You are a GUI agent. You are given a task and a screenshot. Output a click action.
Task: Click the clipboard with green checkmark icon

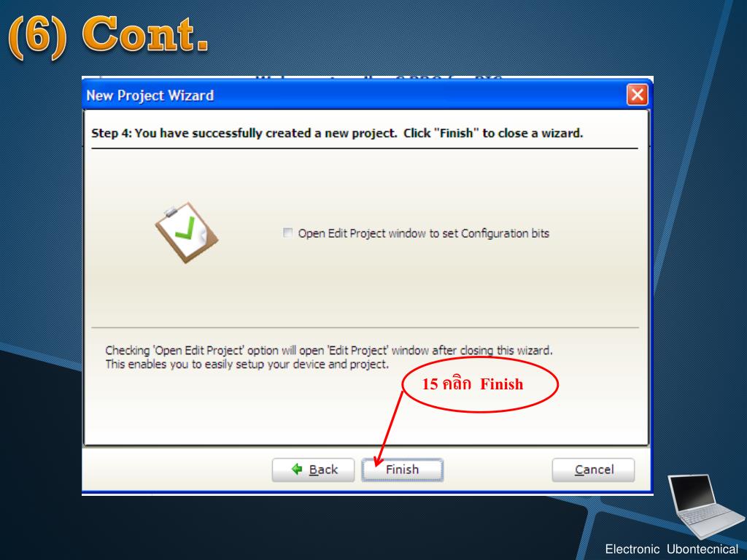point(186,233)
